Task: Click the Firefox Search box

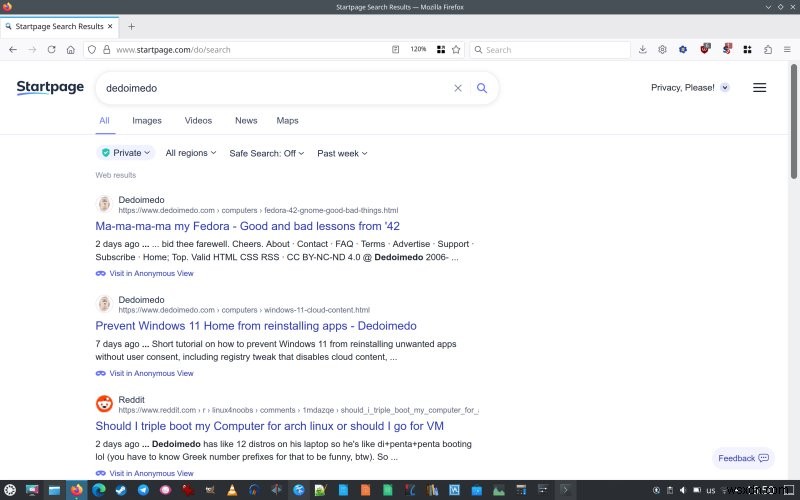Action: pyautogui.click(x=550, y=49)
